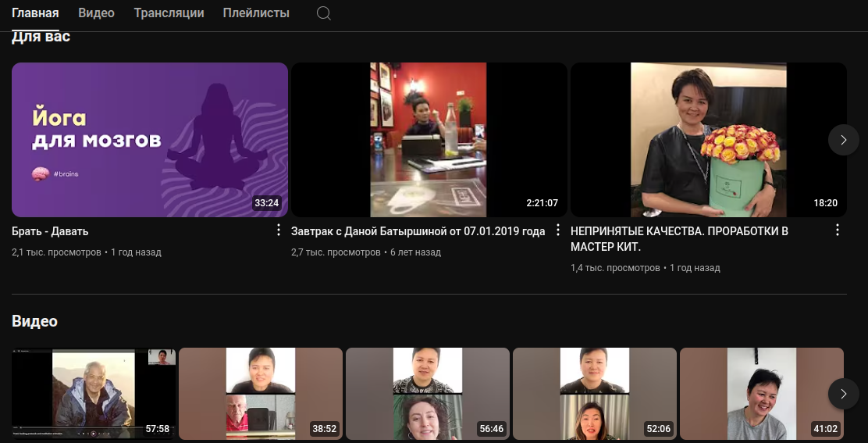The image size is (868, 443).
Task: Switch to the Плейлисты tab
Action: click(256, 13)
